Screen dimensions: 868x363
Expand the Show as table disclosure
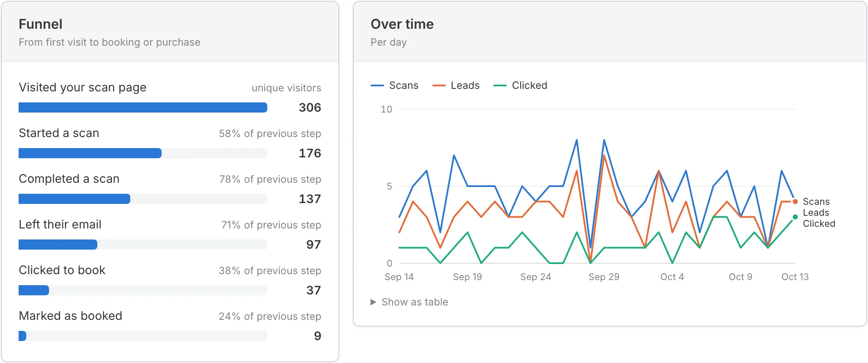[409, 302]
